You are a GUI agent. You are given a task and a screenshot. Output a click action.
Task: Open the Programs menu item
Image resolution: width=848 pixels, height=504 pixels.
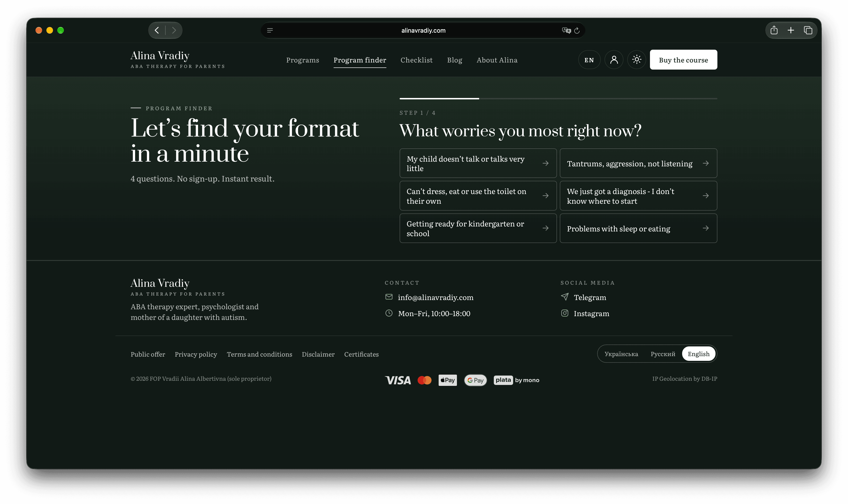tap(302, 60)
